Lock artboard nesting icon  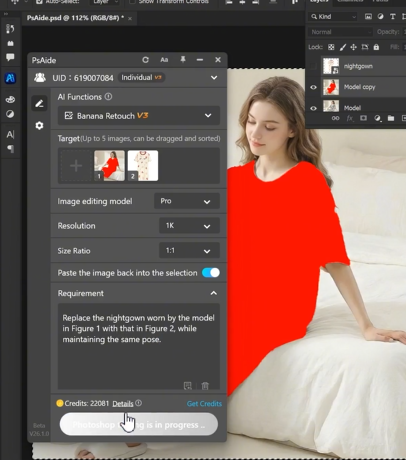coord(365,47)
